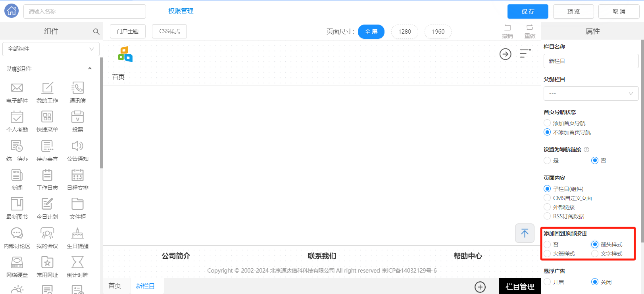Pick the 公告通知 announcement component
The width and height of the screenshot is (644, 294).
[x=77, y=146]
